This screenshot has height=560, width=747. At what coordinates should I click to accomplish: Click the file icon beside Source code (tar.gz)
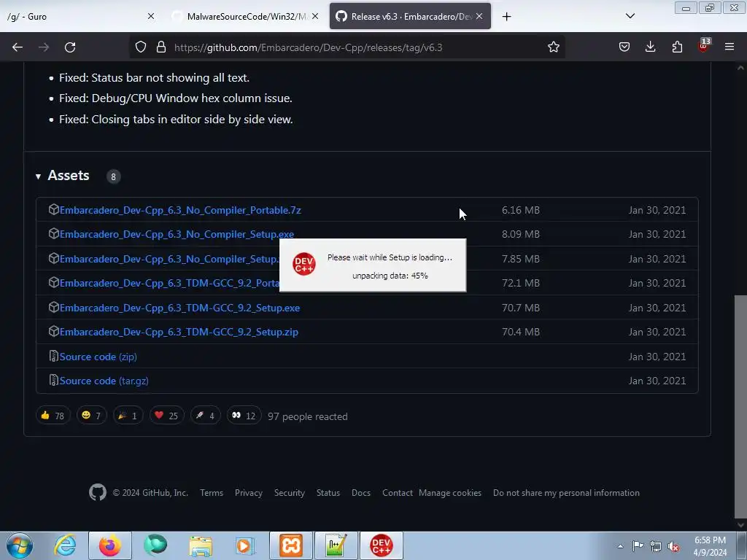54,380
